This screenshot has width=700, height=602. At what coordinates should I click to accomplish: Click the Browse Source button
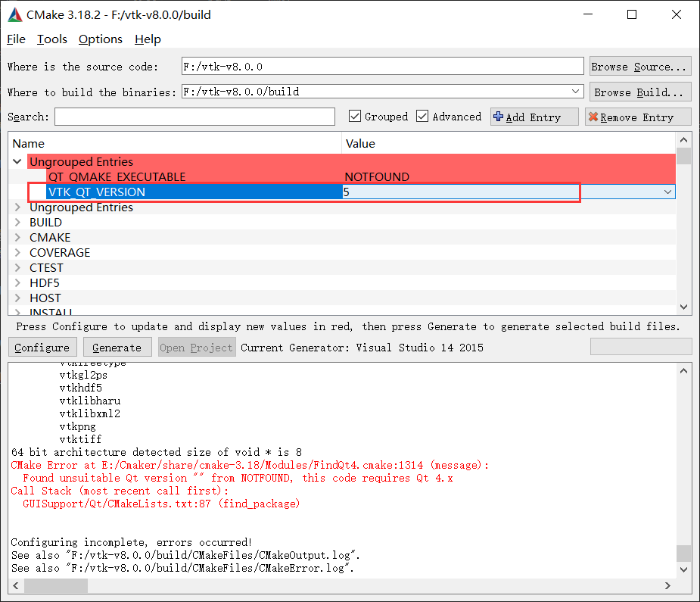(640, 67)
